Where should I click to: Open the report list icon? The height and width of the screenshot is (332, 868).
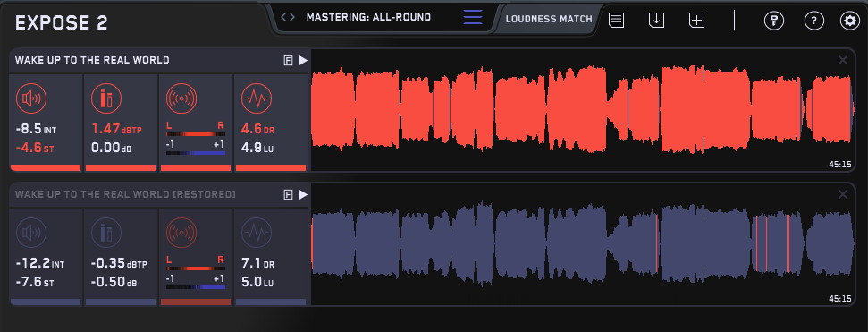pyautogui.click(x=616, y=20)
